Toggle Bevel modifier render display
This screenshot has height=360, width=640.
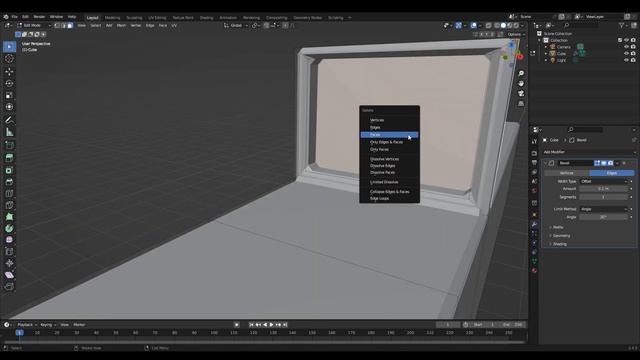pos(611,163)
